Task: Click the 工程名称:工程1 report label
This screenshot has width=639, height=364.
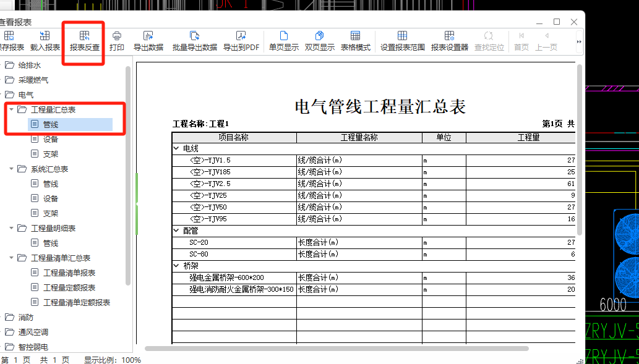Action: (x=201, y=124)
